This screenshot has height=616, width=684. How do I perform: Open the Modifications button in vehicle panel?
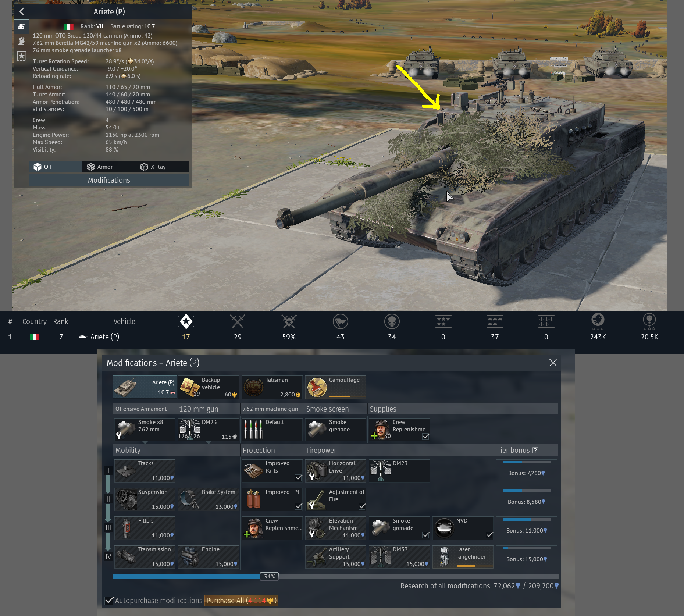coord(109,180)
